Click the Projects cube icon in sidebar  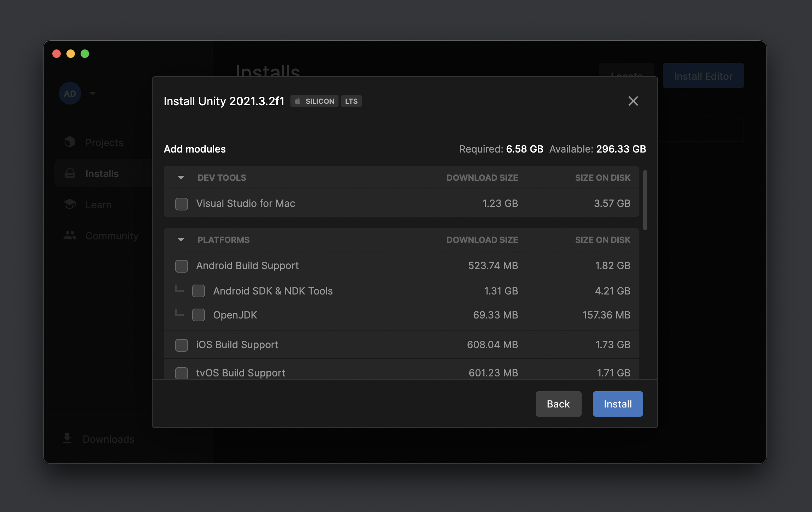click(x=70, y=142)
